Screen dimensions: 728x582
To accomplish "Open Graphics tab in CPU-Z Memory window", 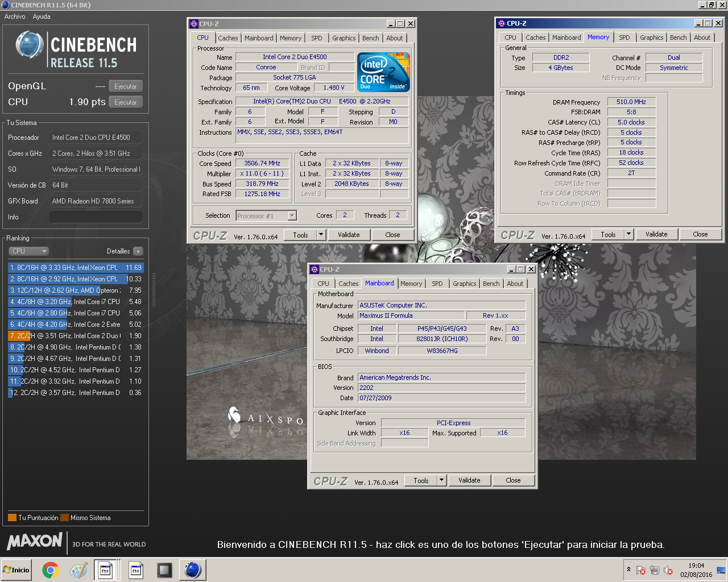I will click(x=652, y=38).
